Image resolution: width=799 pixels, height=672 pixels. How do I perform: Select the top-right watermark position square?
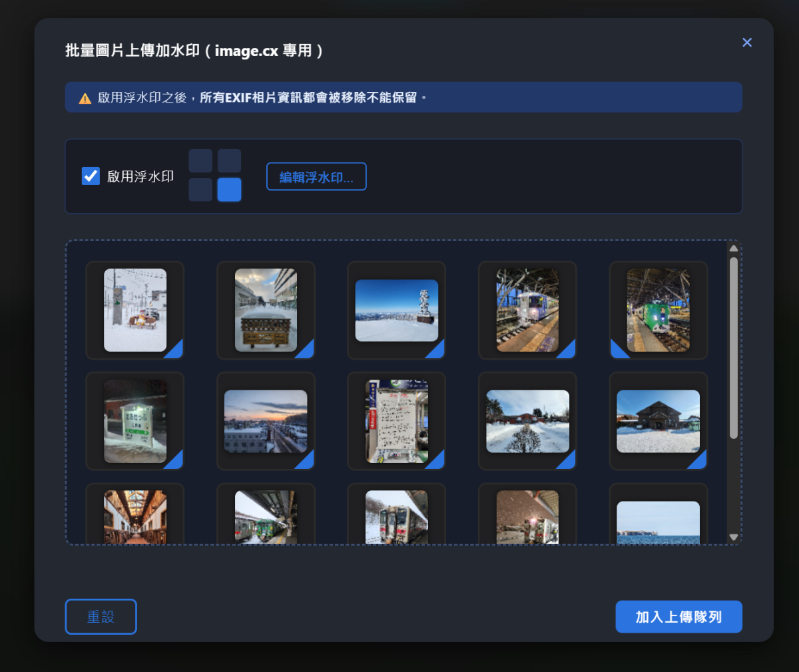point(229,161)
